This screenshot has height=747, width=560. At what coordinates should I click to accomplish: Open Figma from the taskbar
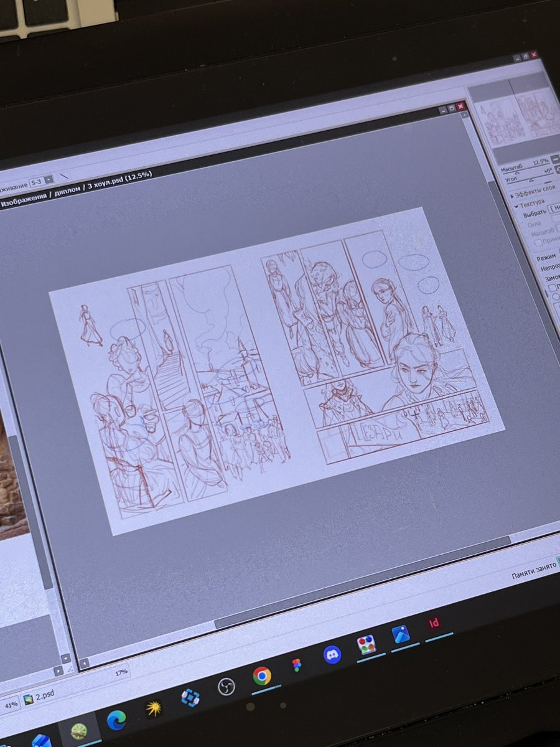point(297,665)
